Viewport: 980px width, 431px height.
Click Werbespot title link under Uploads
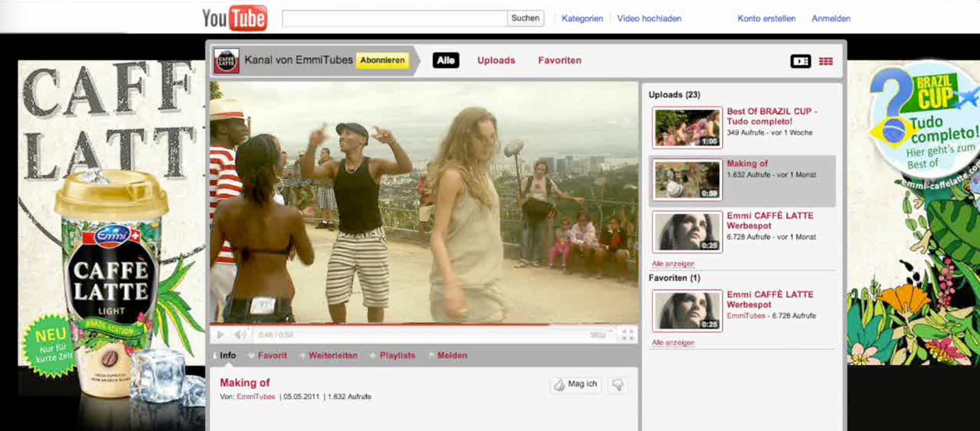click(x=770, y=220)
